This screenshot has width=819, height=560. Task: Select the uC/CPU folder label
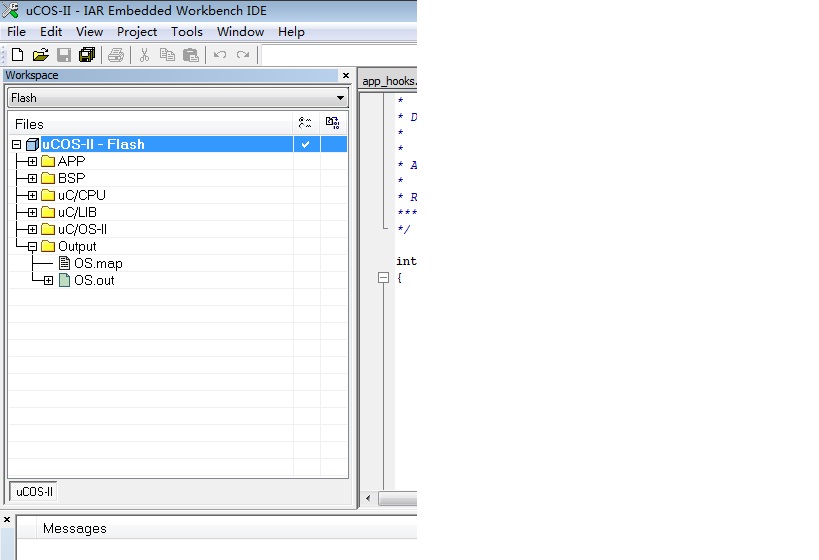[x=81, y=195]
